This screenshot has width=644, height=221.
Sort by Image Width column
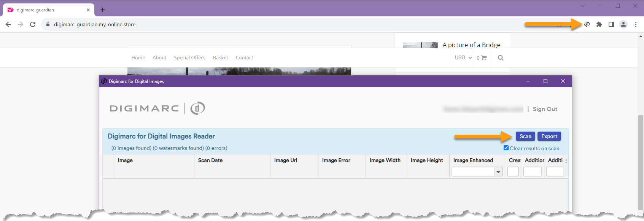click(385, 160)
